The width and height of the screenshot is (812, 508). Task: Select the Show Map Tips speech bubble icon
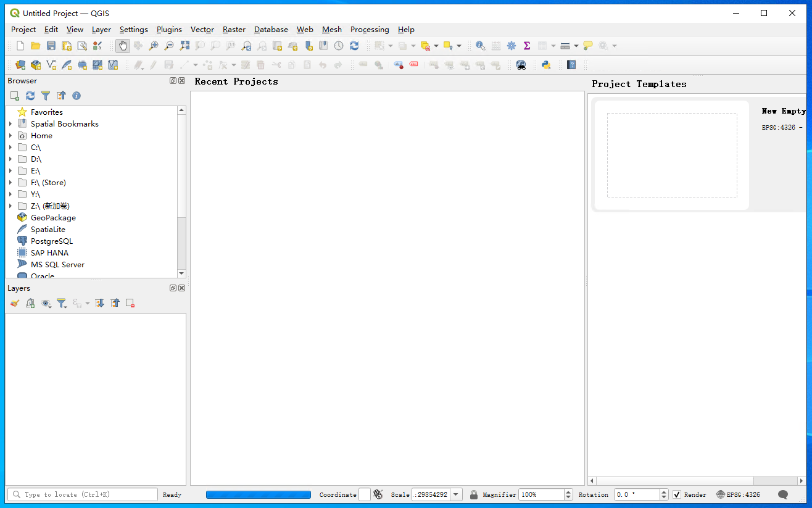588,46
